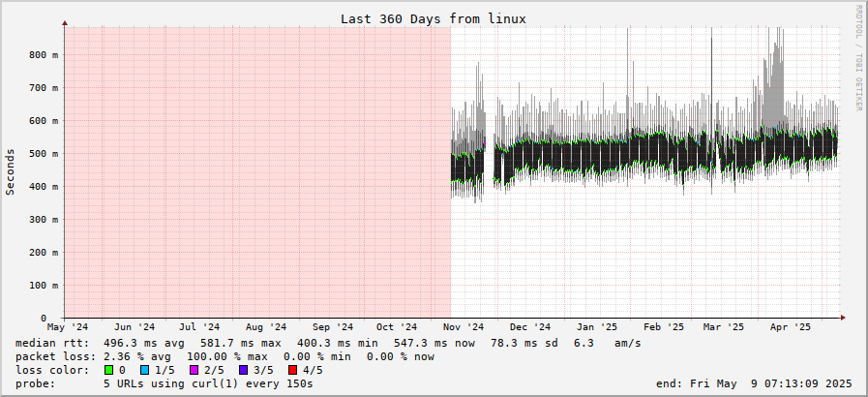The height and width of the screenshot is (397, 868).
Task: Click the '100.00 % max' packet loss value
Action: 227,356
